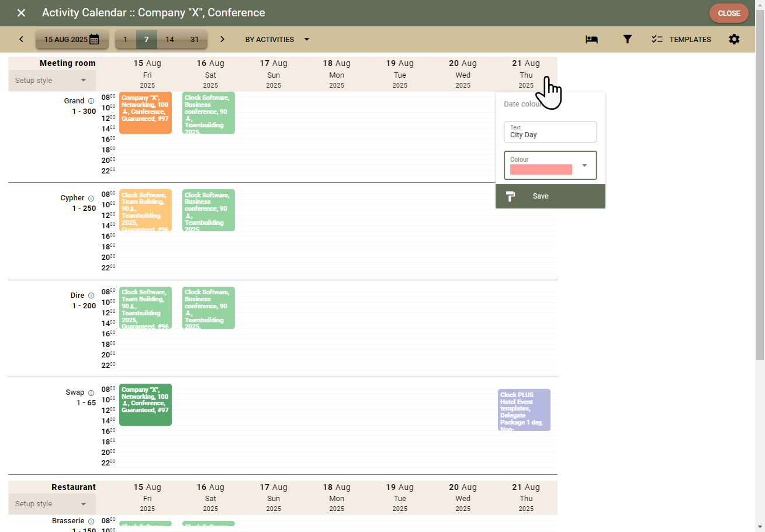
Task: Click 19 Aug header in Meeting room section
Action: click(x=400, y=74)
